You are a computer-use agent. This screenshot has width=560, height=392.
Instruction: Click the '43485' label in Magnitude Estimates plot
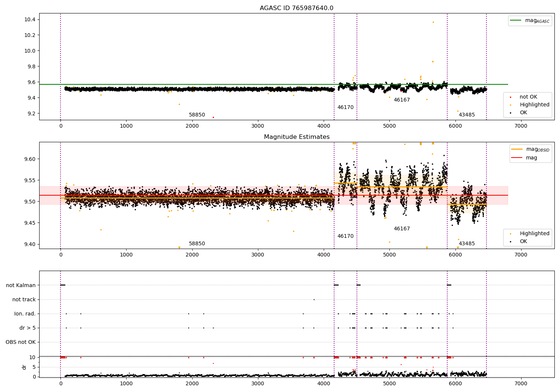(x=467, y=244)
